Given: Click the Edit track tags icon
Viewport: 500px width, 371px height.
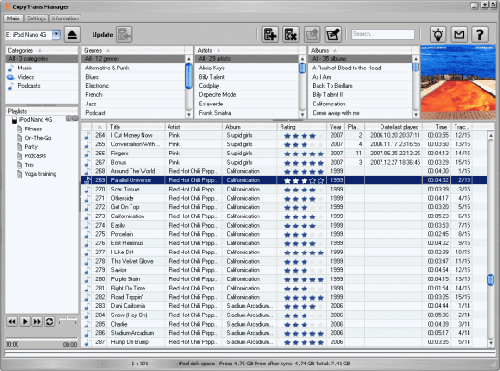Looking at the screenshot, I should point(333,34).
